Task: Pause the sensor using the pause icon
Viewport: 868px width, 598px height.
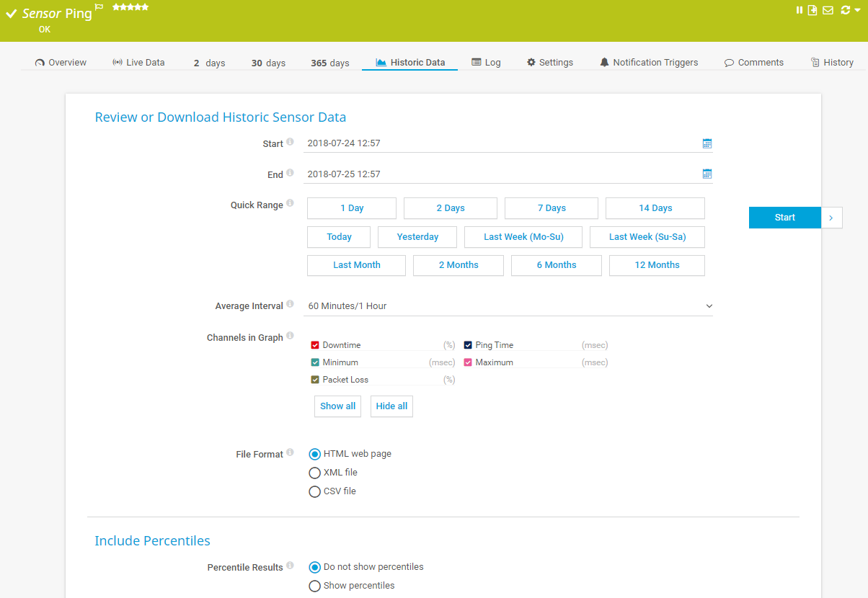Action: [x=800, y=10]
